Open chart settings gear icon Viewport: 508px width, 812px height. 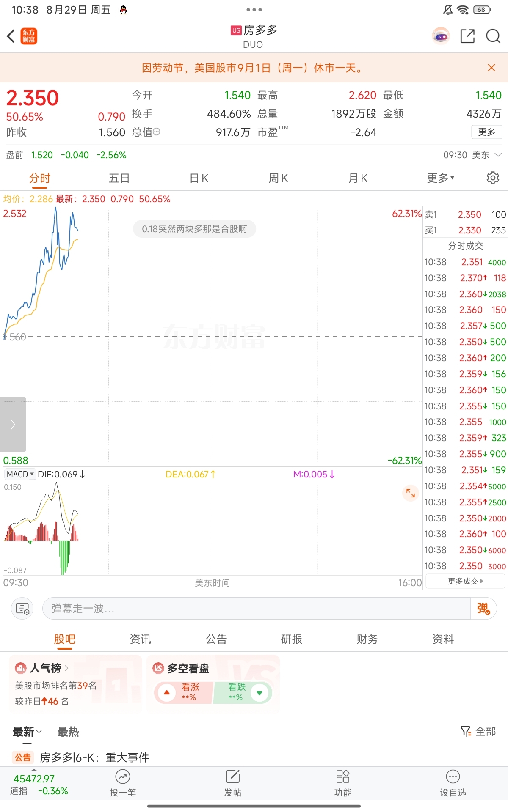tap(493, 178)
